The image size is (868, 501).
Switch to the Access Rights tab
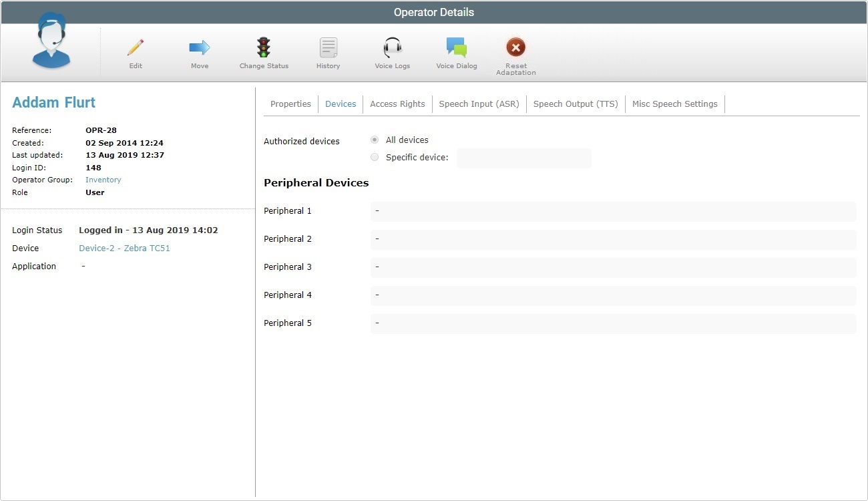coord(397,104)
